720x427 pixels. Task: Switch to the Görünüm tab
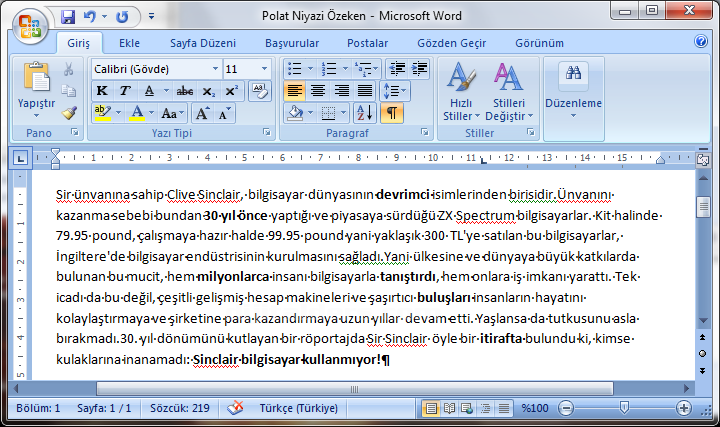click(539, 43)
